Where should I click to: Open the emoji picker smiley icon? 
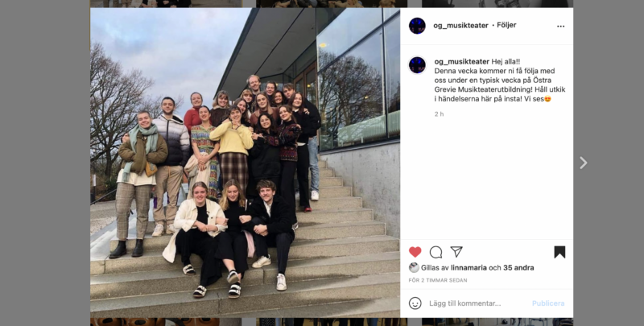point(415,303)
